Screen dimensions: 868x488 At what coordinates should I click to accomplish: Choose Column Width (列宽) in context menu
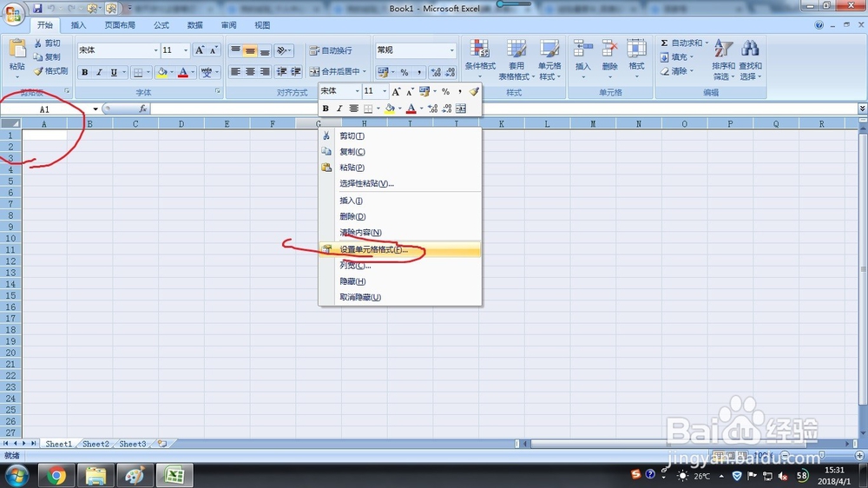(x=400, y=266)
